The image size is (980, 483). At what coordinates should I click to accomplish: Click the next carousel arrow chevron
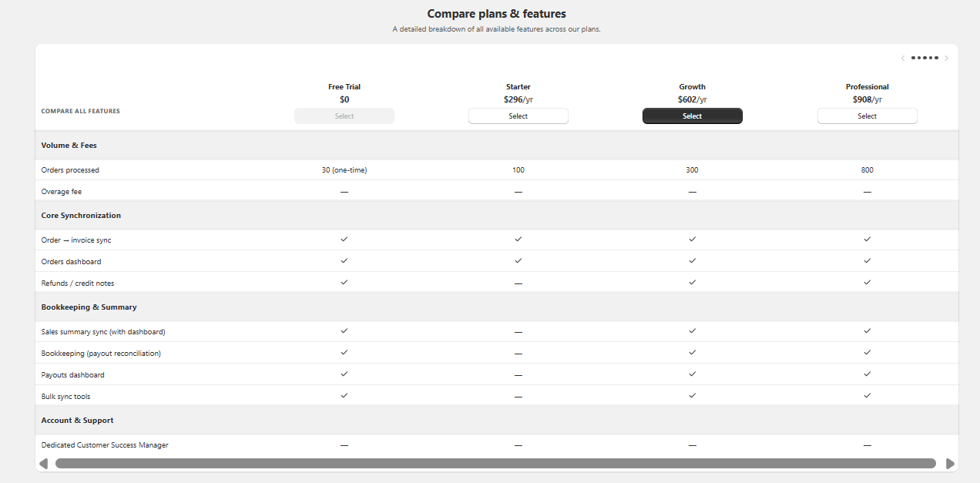click(x=946, y=58)
